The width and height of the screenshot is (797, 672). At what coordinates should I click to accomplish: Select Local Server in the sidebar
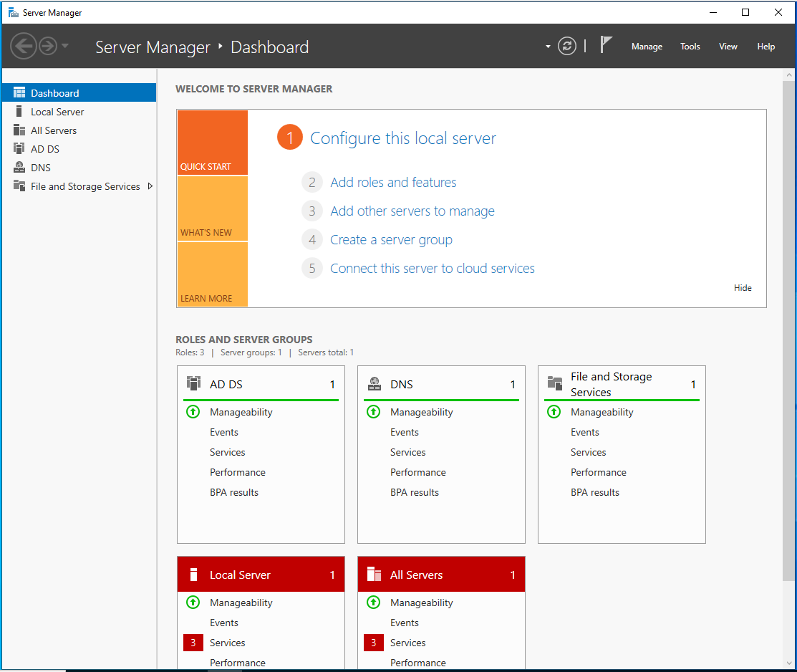57,112
